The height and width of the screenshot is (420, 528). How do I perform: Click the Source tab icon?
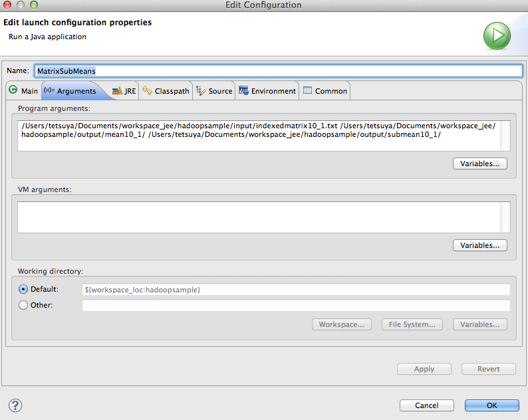point(201,90)
